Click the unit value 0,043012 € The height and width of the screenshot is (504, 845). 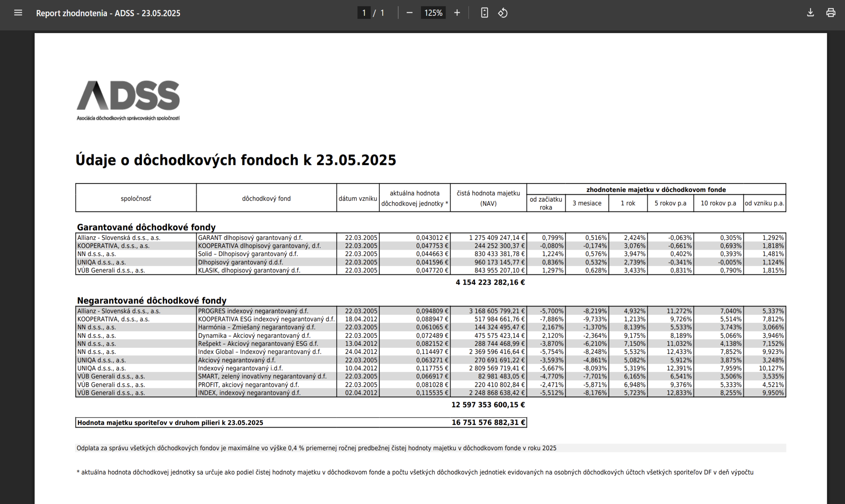pyautogui.click(x=432, y=238)
